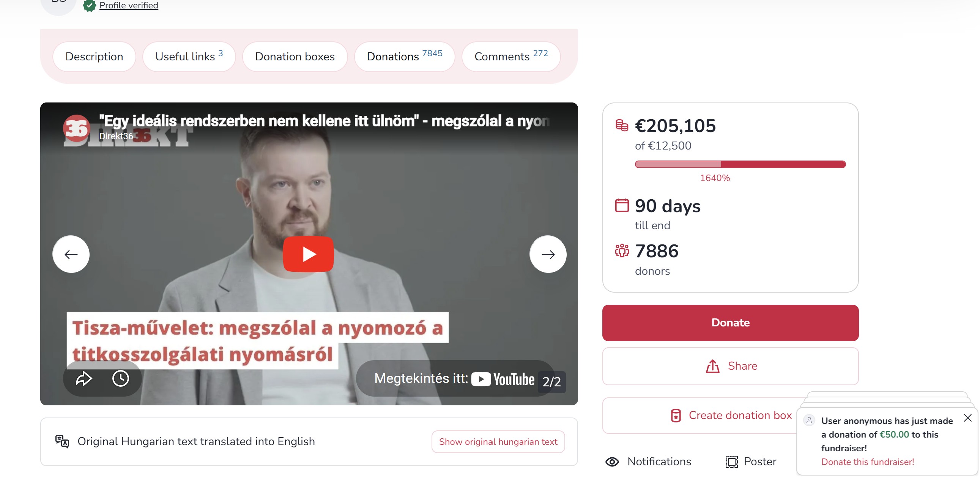980x482 pixels.
Task: View the Donations 7845 tab
Action: [x=404, y=56]
